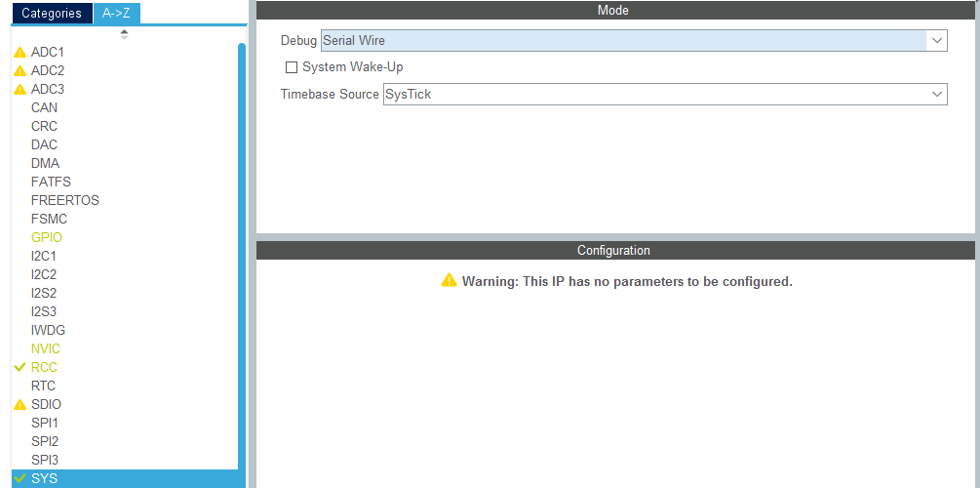This screenshot has width=980, height=488.
Task: Select IWDG watchdog
Action: pos(48,330)
